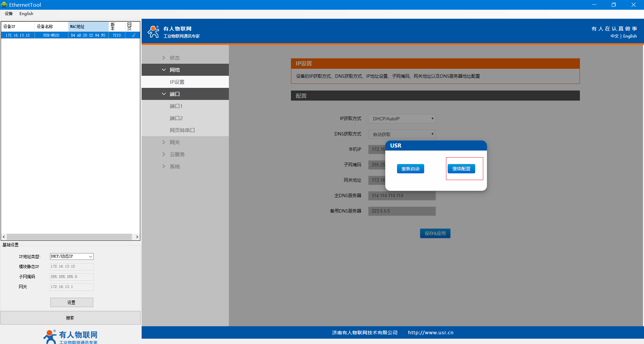Collapse the 网络 section in sidebar
The height and width of the screenshot is (344, 644).
tap(164, 70)
